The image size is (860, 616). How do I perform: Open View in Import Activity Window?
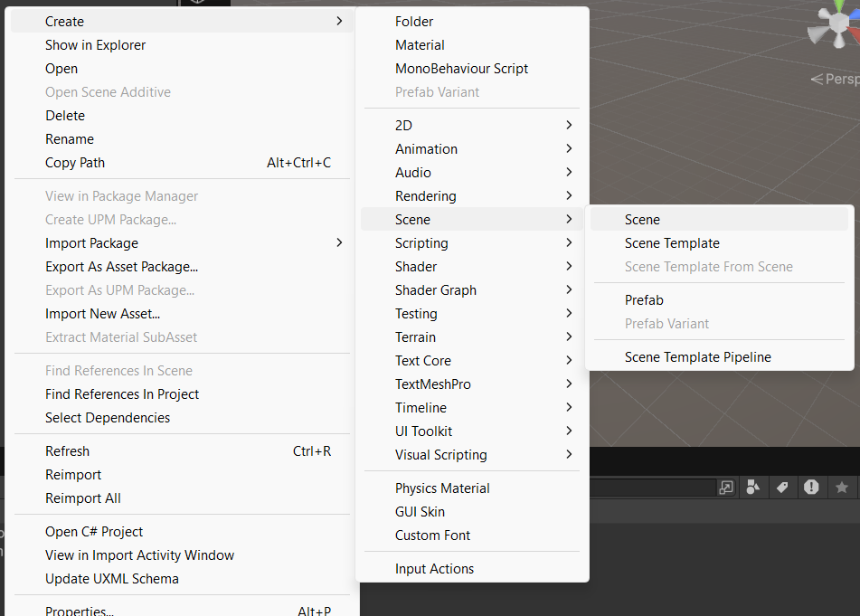182,555
